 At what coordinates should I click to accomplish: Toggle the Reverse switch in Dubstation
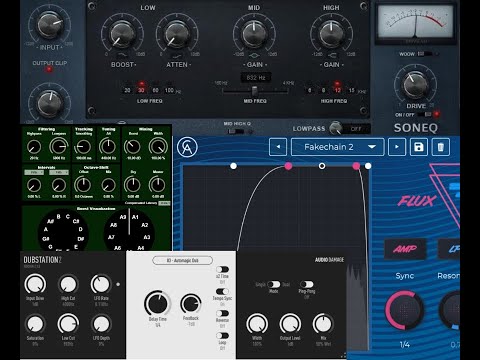(x=222, y=313)
